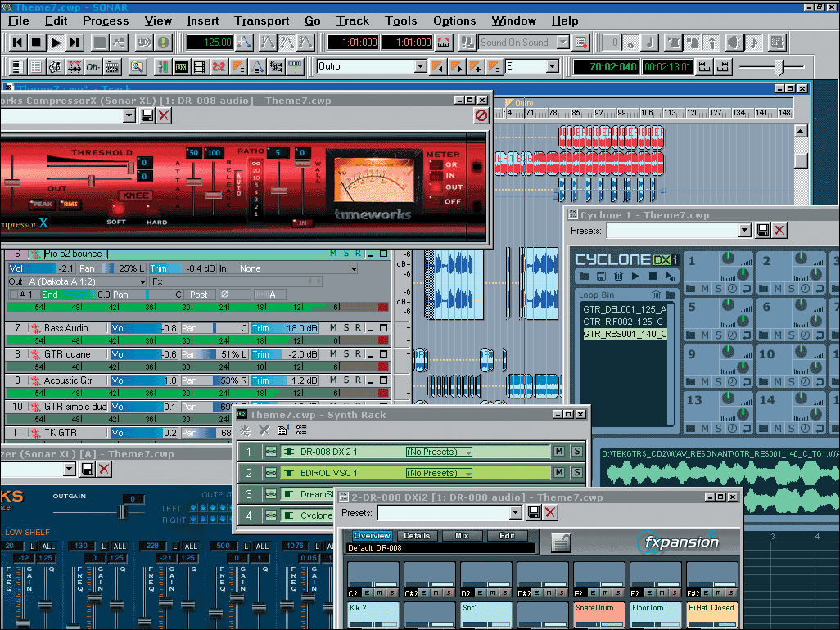Mute DR-008 DXi2 1 in the Synth Rack

559,452
